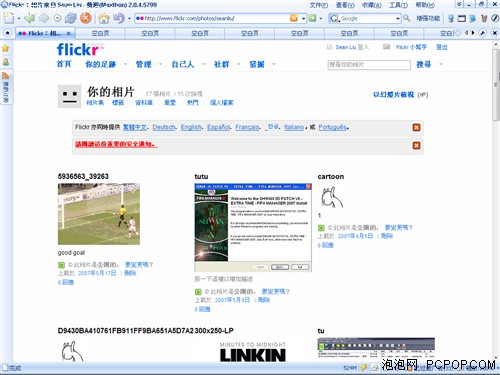Select the Français language link
Viewport: 500px width, 375px height.
247,127
